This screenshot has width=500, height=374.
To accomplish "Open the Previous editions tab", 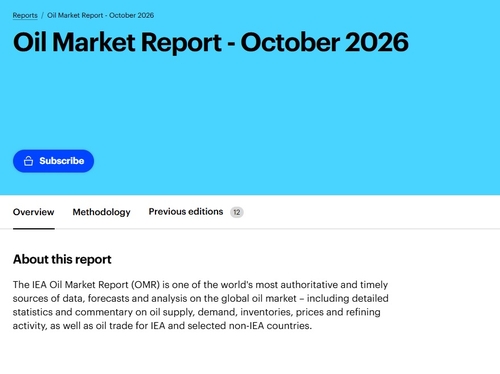I will pyautogui.click(x=186, y=212).
